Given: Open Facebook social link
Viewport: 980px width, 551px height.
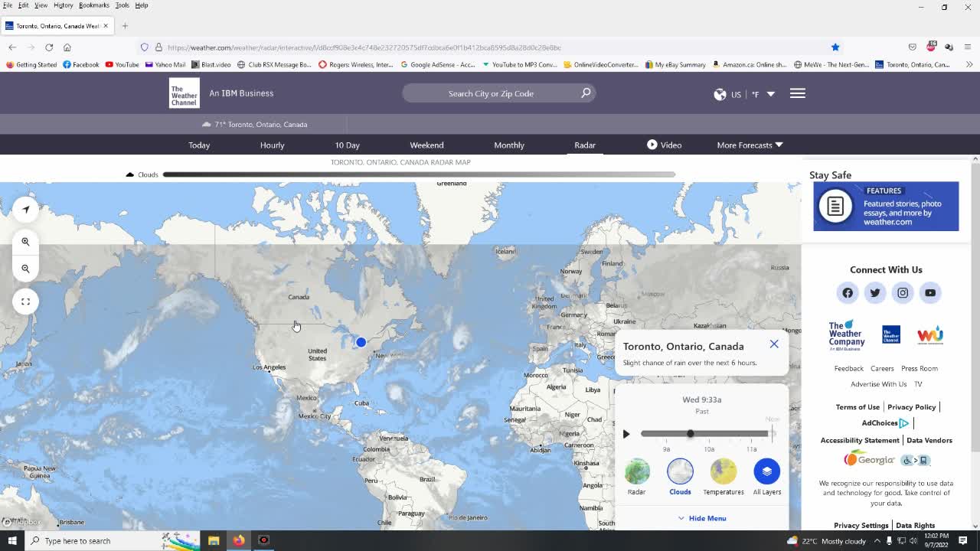Looking at the screenshot, I should click(x=848, y=292).
